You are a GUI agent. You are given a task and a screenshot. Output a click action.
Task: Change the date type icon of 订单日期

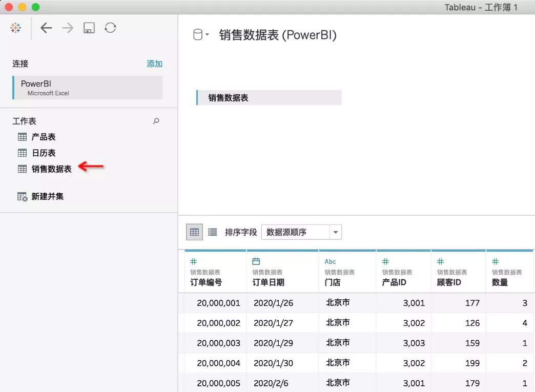click(x=256, y=261)
